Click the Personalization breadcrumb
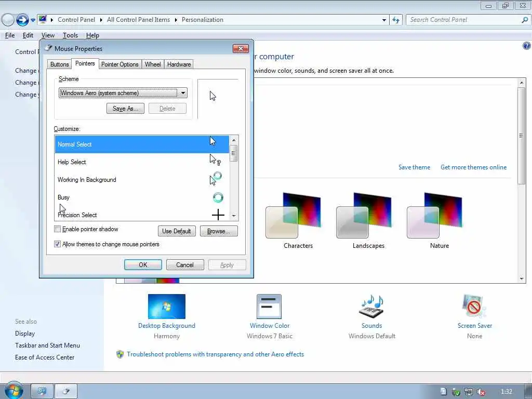This screenshot has height=399, width=532. pyautogui.click(x=203, y=20)
